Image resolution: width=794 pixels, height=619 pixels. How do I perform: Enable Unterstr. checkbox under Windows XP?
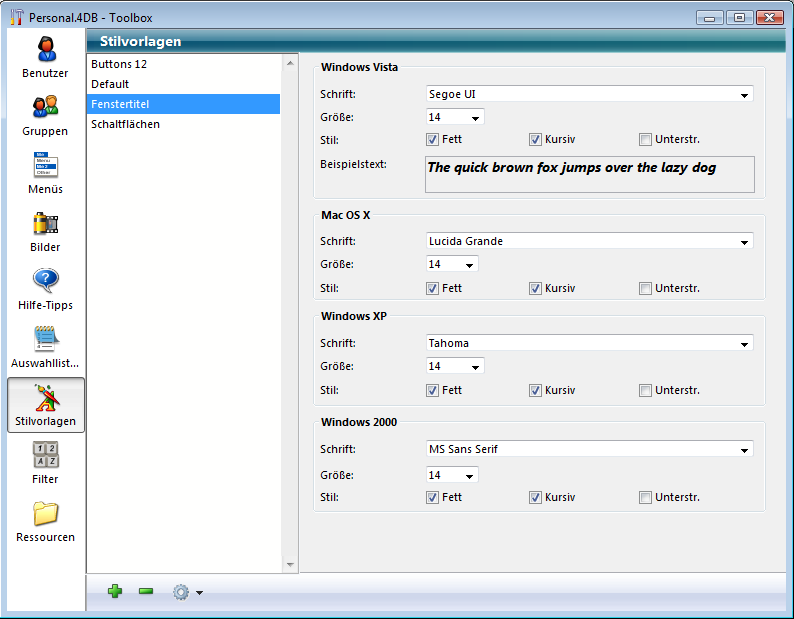(646, 390)
